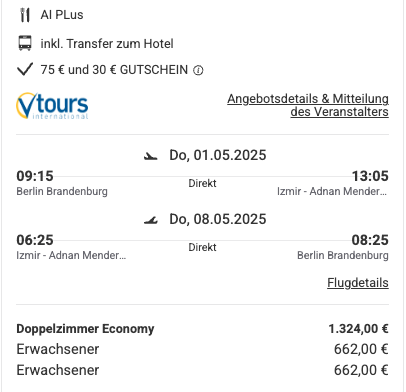Click the total price 1.324,00 €
This screenshot has height=392, width=406.
[359, 329]
